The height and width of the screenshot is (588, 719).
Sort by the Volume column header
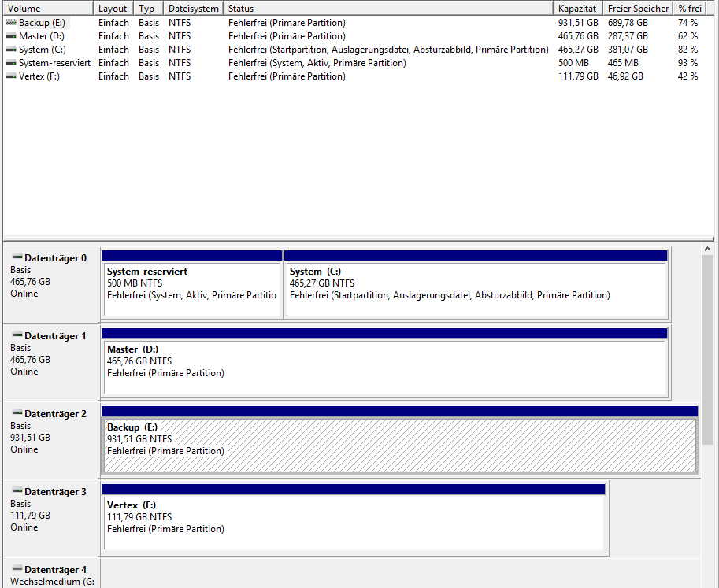point(48,8)
